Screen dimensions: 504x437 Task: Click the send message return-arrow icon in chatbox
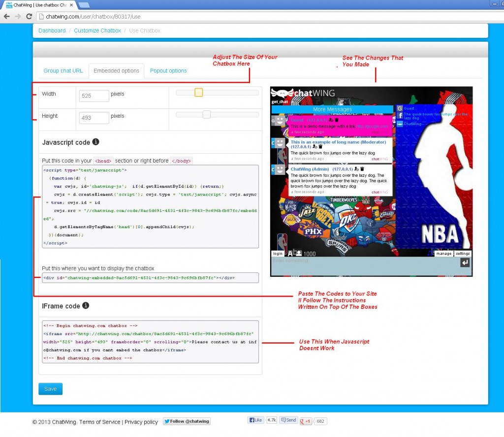point(465,263)
